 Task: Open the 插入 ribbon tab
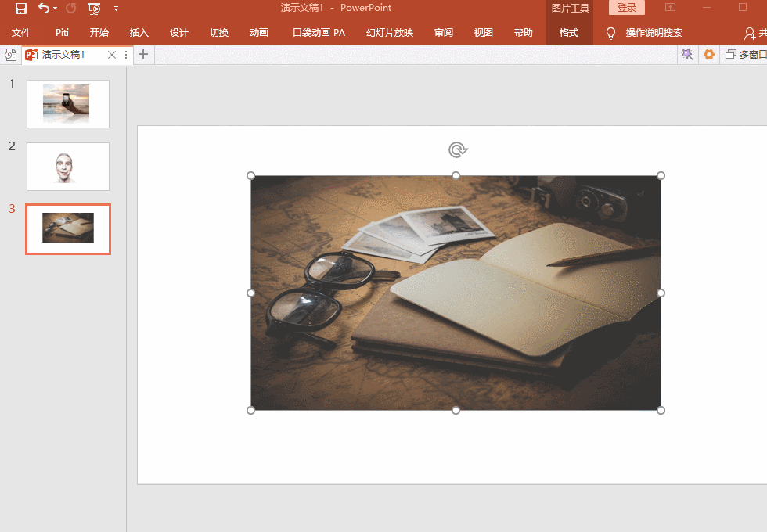139,33
